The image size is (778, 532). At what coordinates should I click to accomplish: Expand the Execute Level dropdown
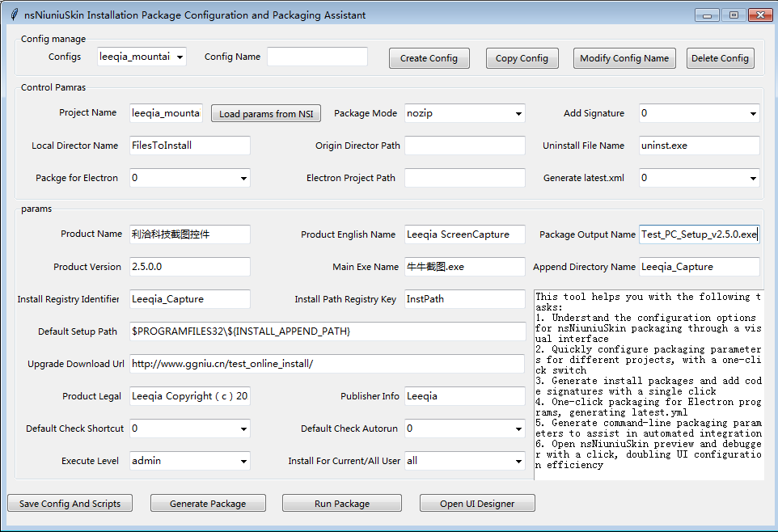pos(189,461)
